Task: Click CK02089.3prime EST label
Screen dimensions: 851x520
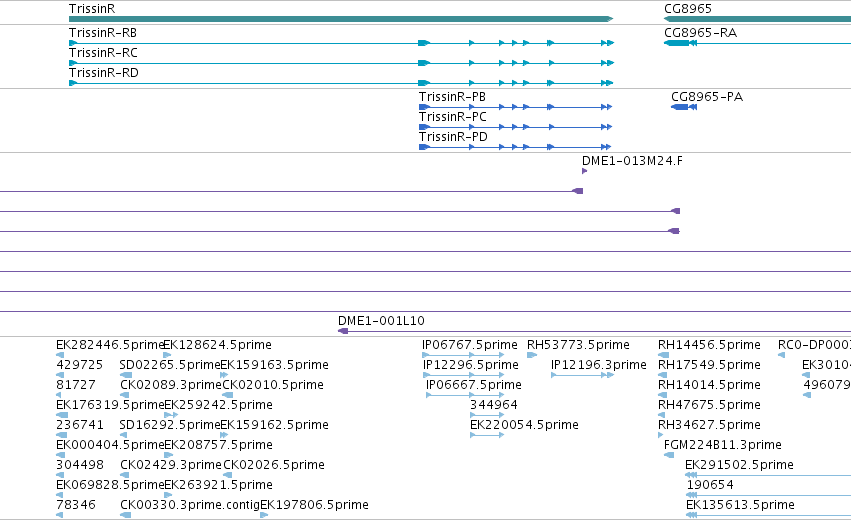Action: pos(171,385)
